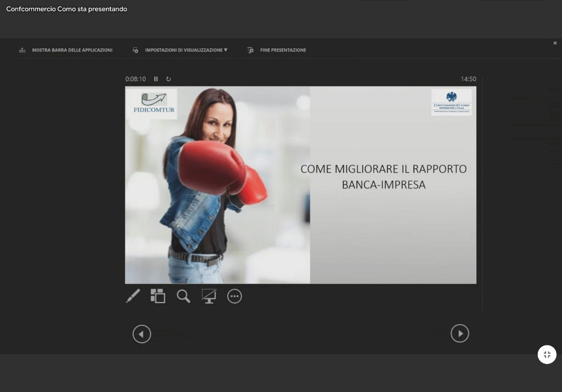Open more slide show options ellipsis
562x392 pixels.
234,296
